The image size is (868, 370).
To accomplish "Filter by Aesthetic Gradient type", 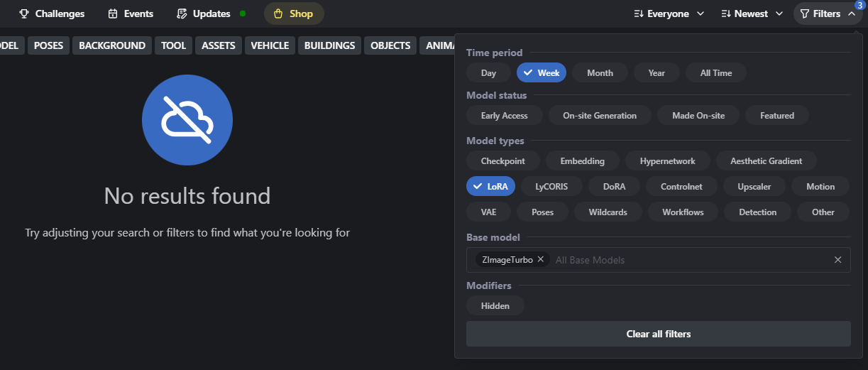I will pos(767,160).
